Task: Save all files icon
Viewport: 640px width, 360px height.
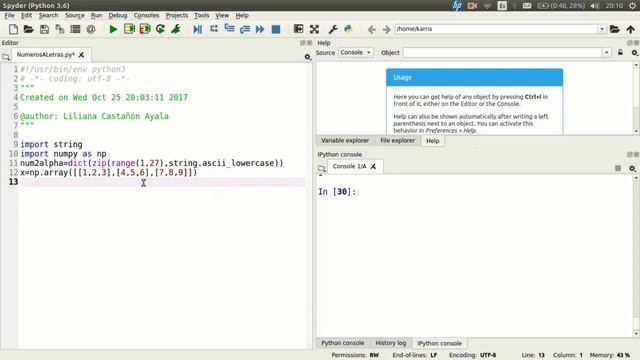Action: point(60,29)
